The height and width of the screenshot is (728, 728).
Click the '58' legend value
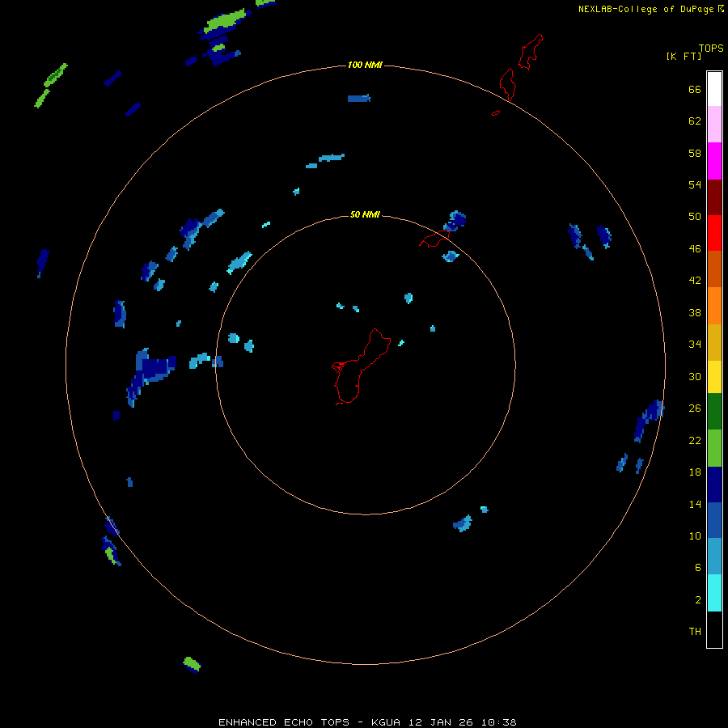point(695,153)
